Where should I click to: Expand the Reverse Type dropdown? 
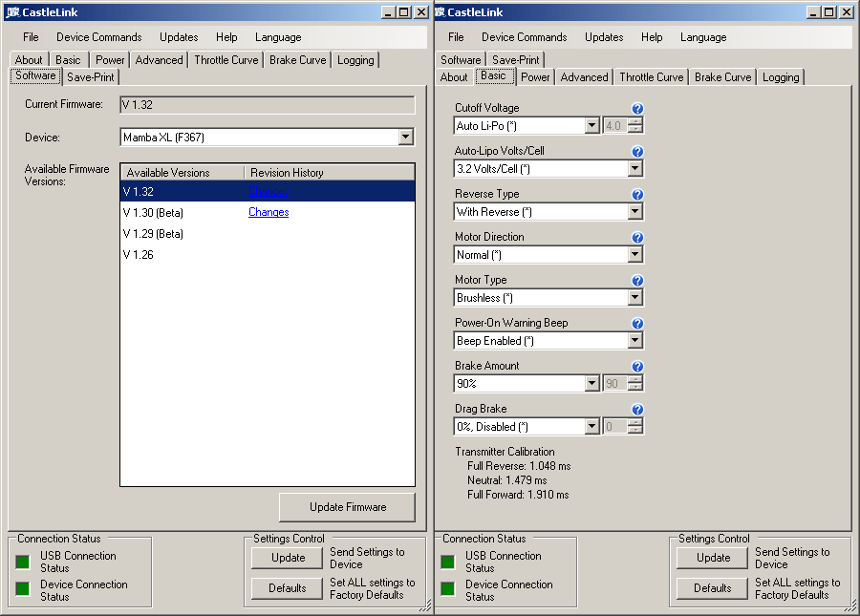click(634, 212)
